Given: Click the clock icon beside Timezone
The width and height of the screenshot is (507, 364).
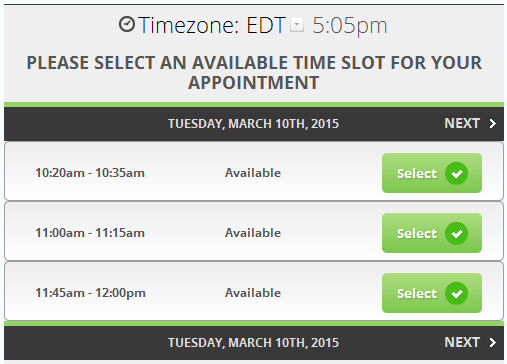Looking at the screenshot, I should click(x=127, y=24).
